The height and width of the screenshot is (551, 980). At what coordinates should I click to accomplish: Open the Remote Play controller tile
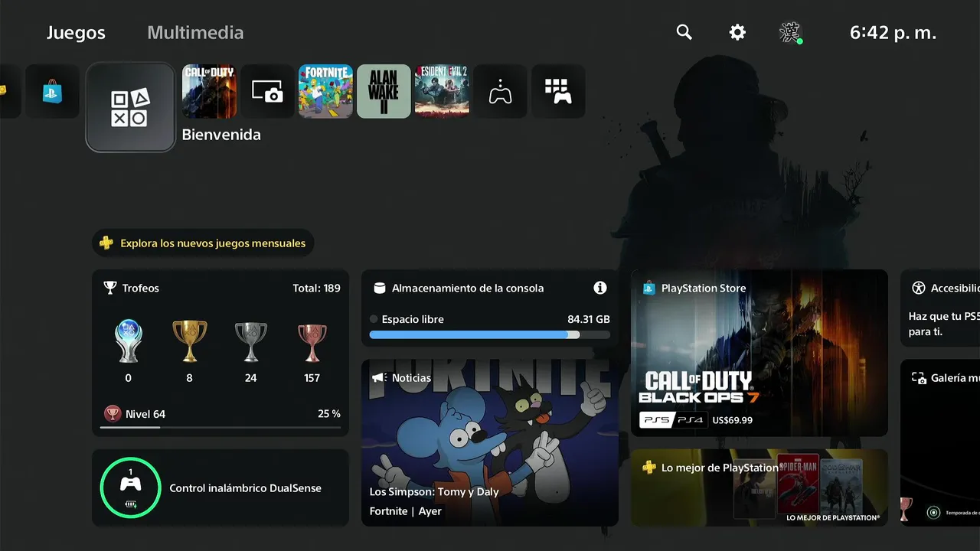[500, 91]
